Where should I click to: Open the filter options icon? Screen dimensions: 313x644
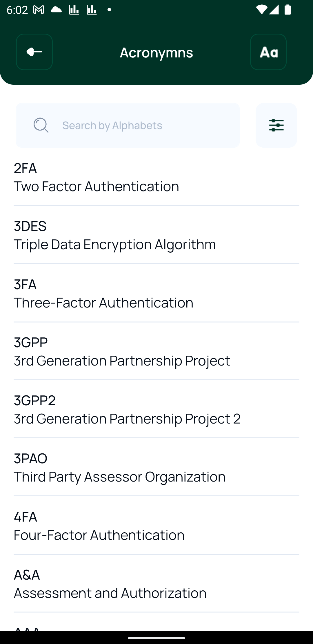pyautogui.click(x=276, y=125)
